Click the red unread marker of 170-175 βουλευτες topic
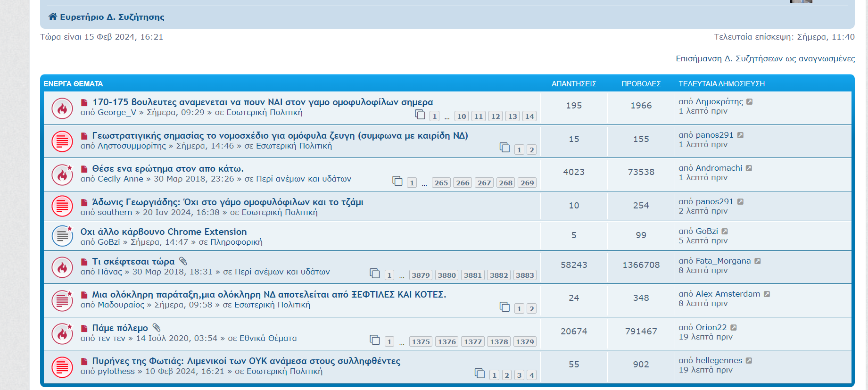Screen dimensions: 868x390 [84, 102]
